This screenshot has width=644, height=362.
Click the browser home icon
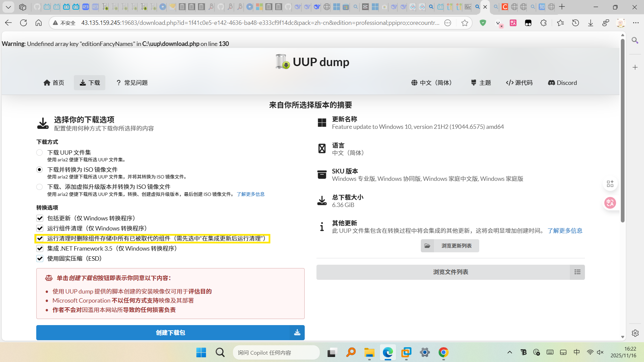39,23
